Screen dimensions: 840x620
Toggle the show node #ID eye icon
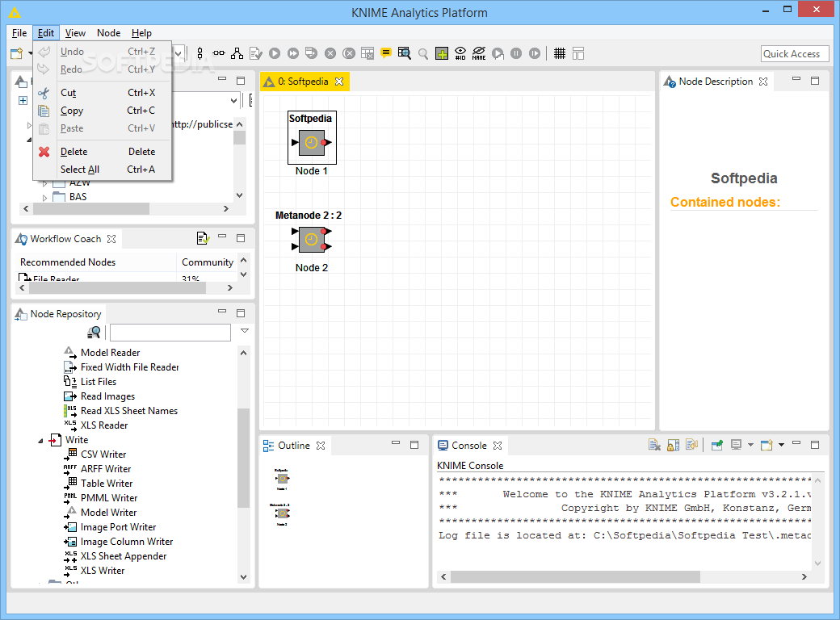coord(460,53)
